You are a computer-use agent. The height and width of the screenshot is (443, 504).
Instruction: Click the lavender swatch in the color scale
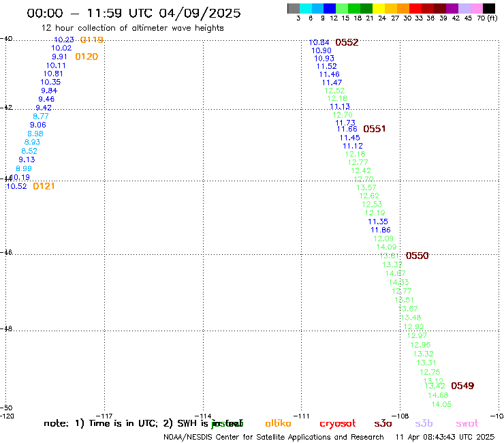[x=464, y=8]
